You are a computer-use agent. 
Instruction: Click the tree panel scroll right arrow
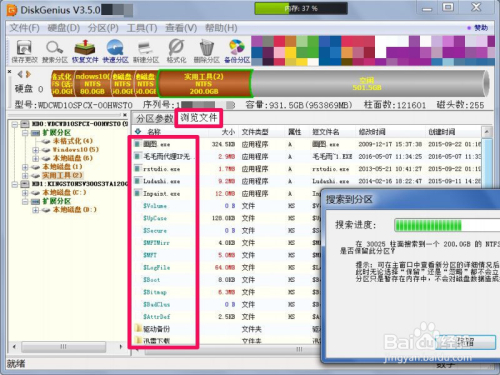pos(121,347)
